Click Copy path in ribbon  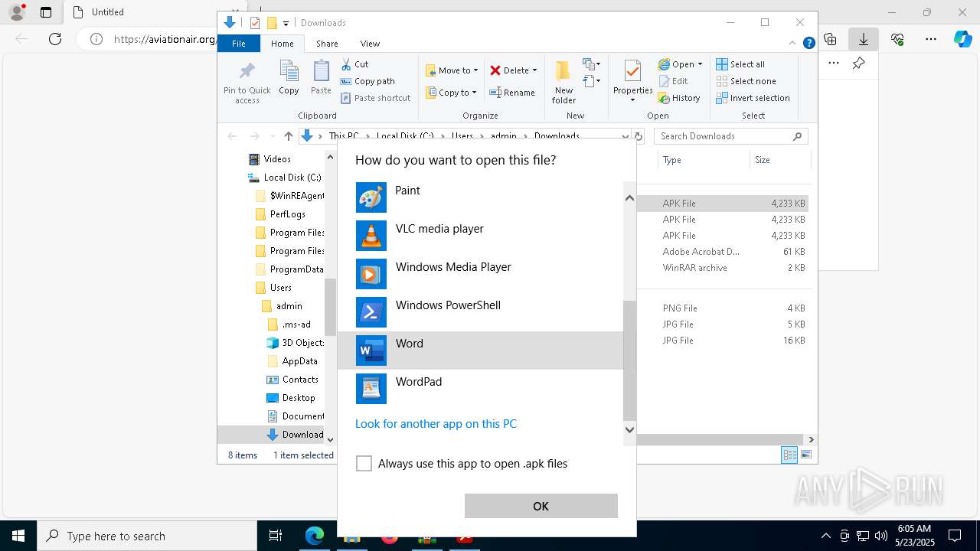[367, 81]
